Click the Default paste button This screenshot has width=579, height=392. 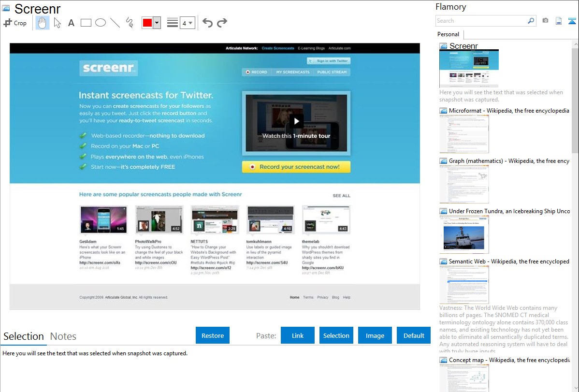click(414, 335)
